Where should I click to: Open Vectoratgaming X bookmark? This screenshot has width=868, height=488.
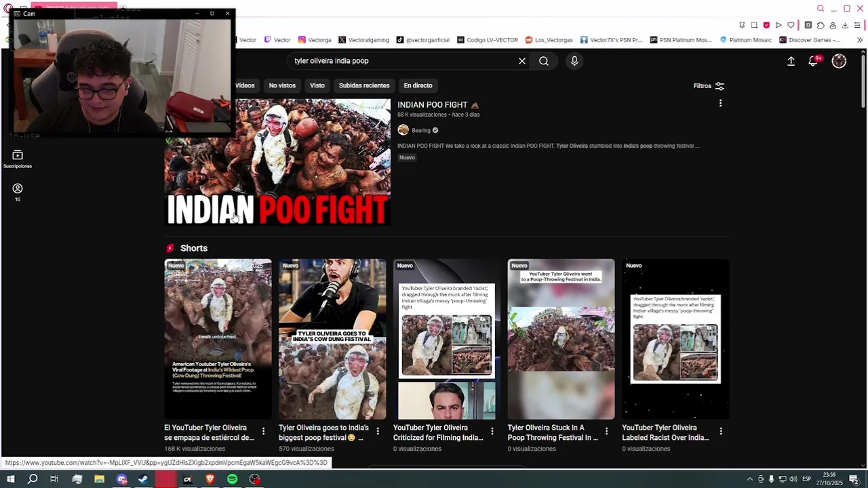click(x=363, y=40)
